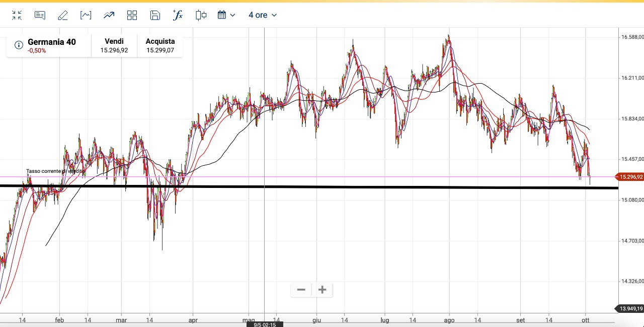Open the calendar date range dropdown
644x327 pixels.
226,15
